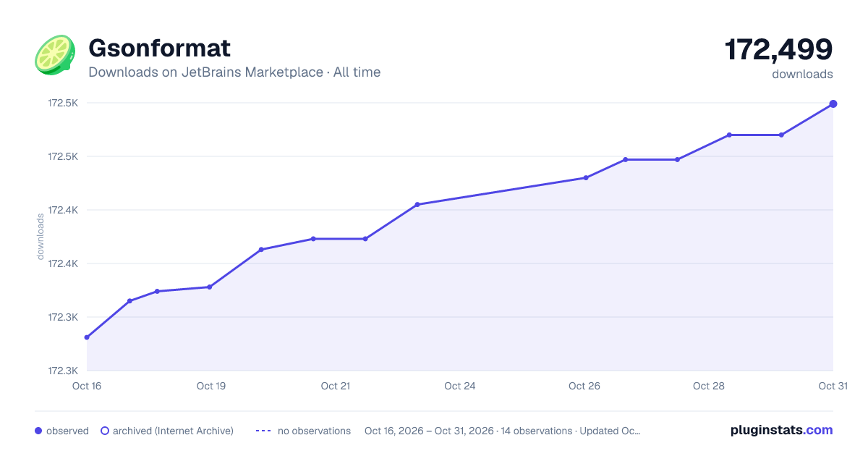Click the Gsonformat title

click(159, 48)
